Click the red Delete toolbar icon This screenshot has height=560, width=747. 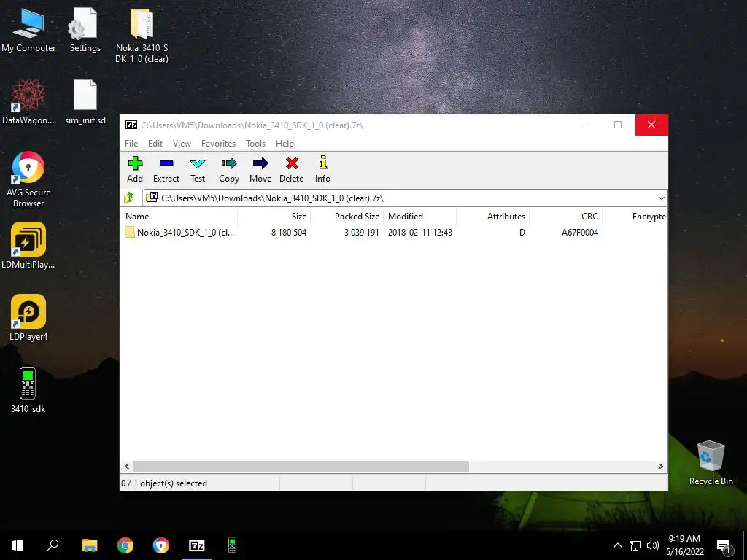[292, 169]
